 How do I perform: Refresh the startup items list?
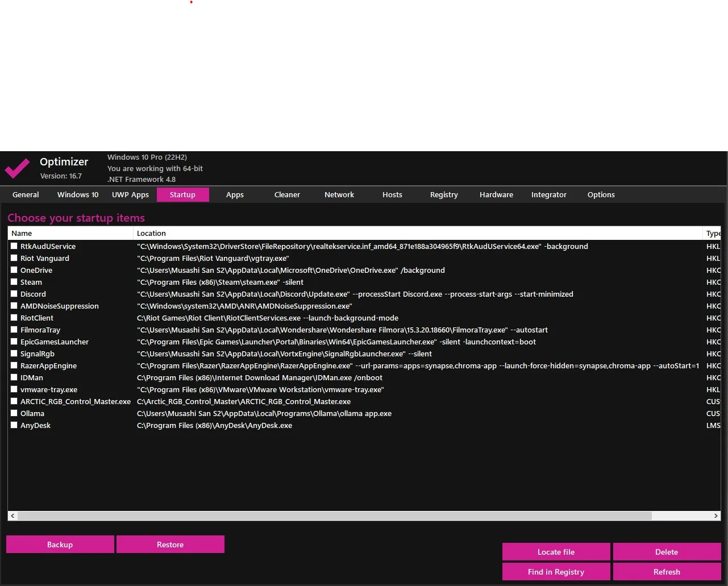pos(667,572)
